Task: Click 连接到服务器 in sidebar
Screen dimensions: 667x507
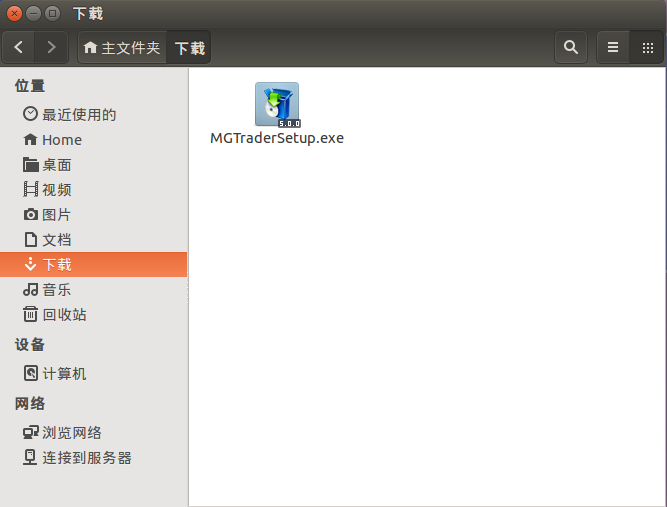Action: pyautogui.click(x=86, y=458)
